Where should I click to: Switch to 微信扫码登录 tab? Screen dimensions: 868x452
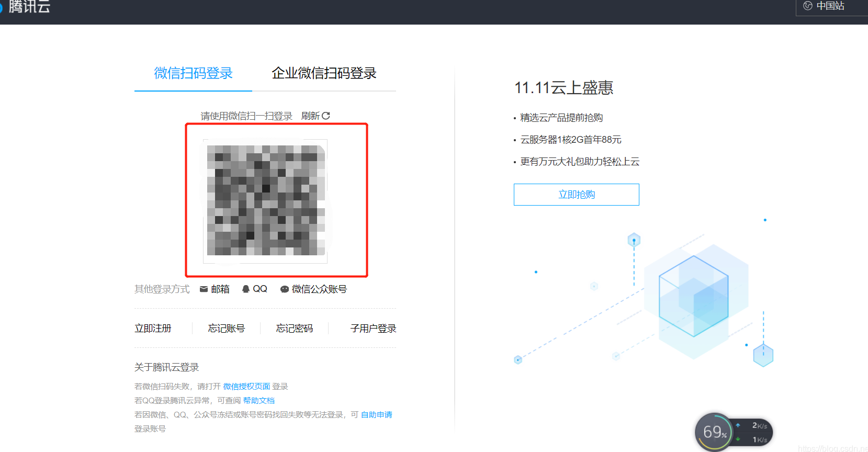[193, 73]
